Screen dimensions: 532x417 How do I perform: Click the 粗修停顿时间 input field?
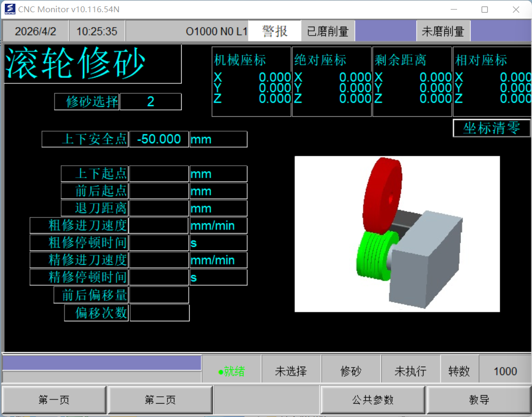click(x=159, y=243)
